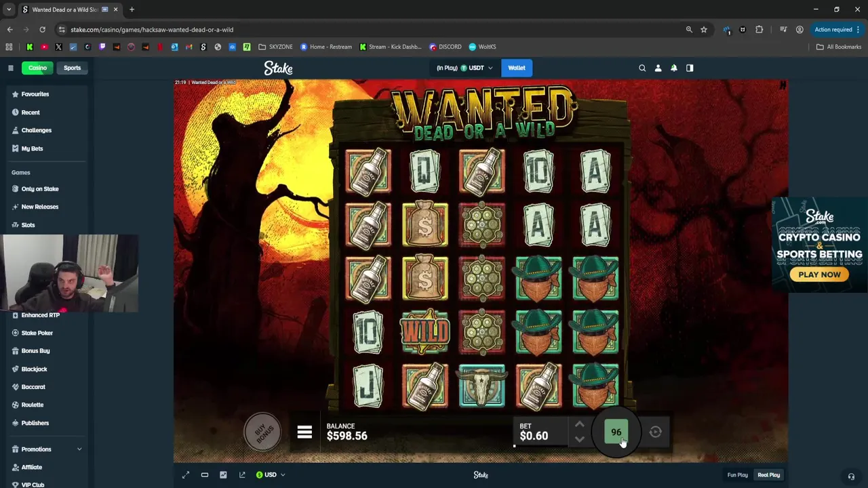Decrease the bet amount arrow
The image size is (868, 488).
pyautogui.click(x=579, y=439)
